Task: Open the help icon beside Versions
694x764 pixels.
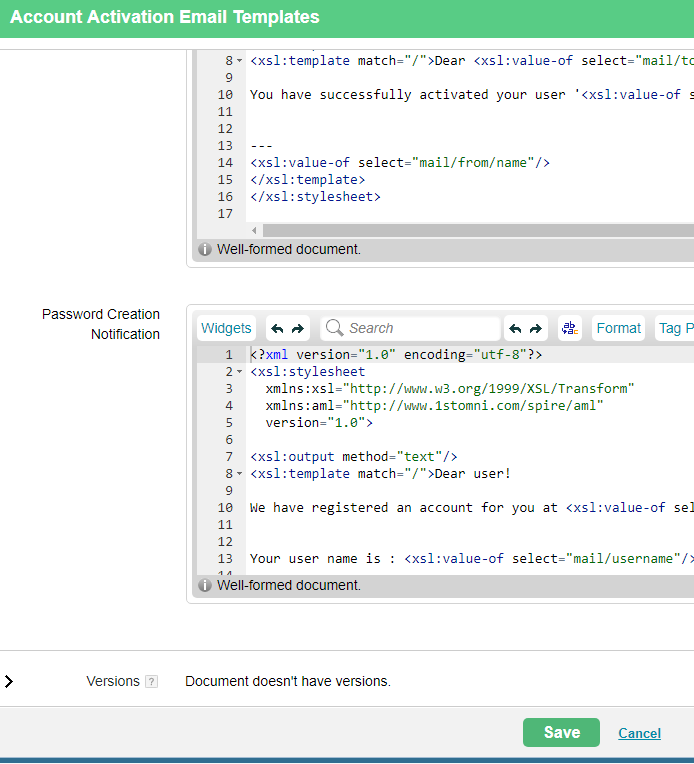Action: point(152,681)
